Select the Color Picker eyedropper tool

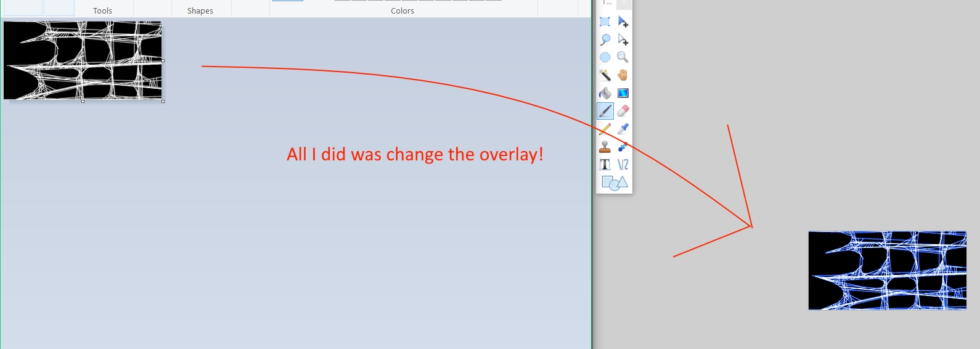click(623, 129)
